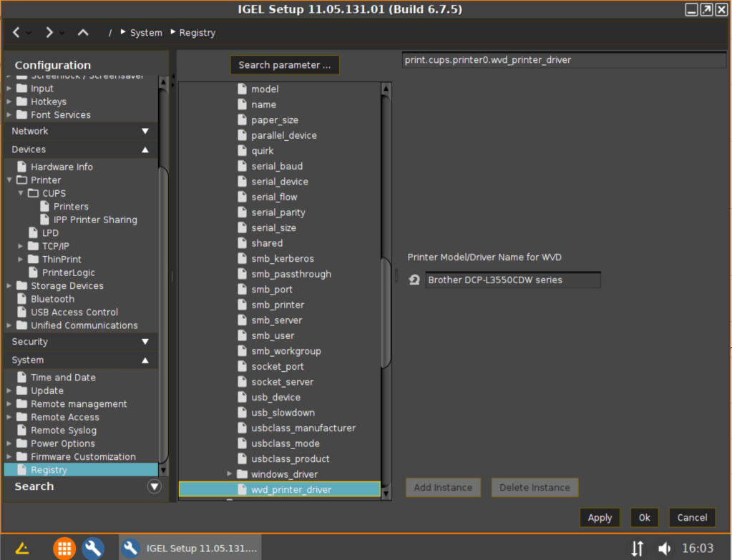Screen dimensions: 732x560
Task: Open the orange application grid launcher
Action: pyautogui.click(x=64, y=549)
